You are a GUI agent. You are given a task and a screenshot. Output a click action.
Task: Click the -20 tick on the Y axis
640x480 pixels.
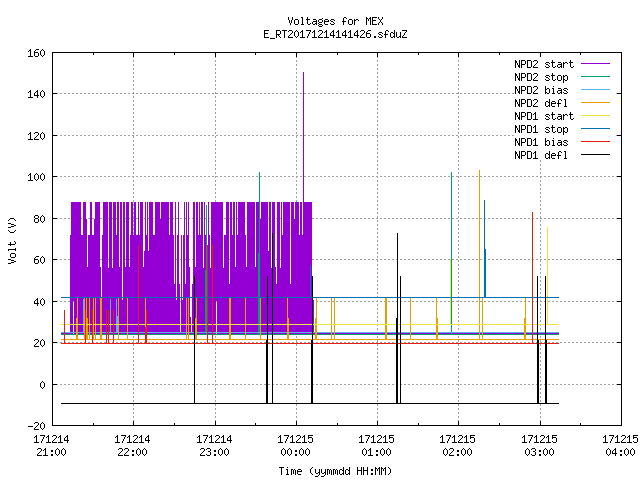click(x=36, y=426)
